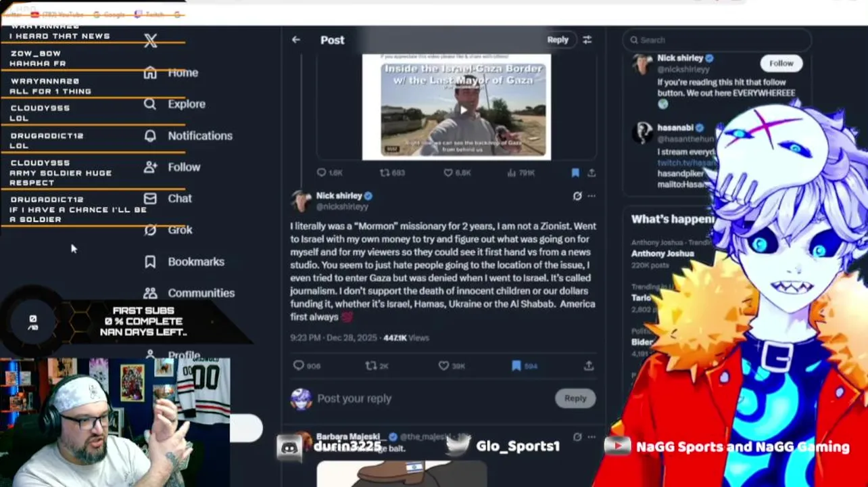Click Nick shirley's name on the post
The height and width of the screenshot is (487, 868).
tap(339, 195)
